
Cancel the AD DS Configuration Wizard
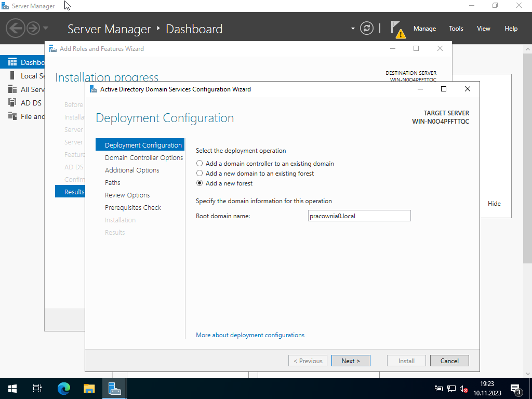pos(449,361)
